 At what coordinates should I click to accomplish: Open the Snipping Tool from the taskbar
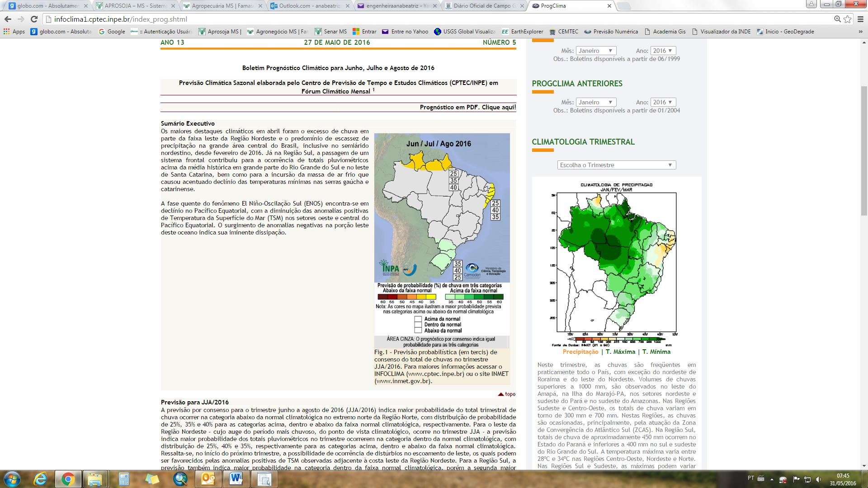pyautogui.click(x=264, y=479)
